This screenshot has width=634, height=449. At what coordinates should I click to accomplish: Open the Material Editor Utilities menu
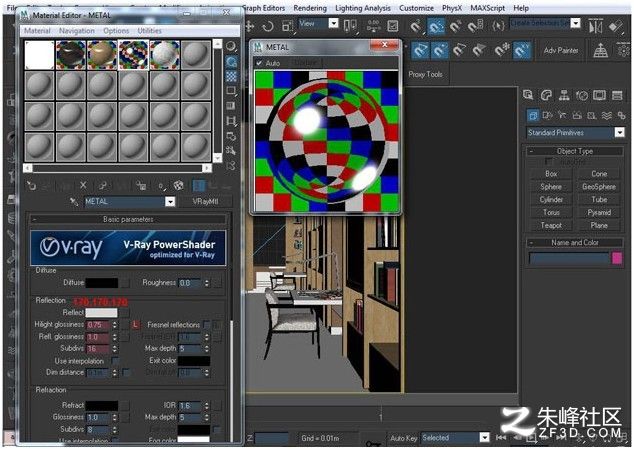150,31
